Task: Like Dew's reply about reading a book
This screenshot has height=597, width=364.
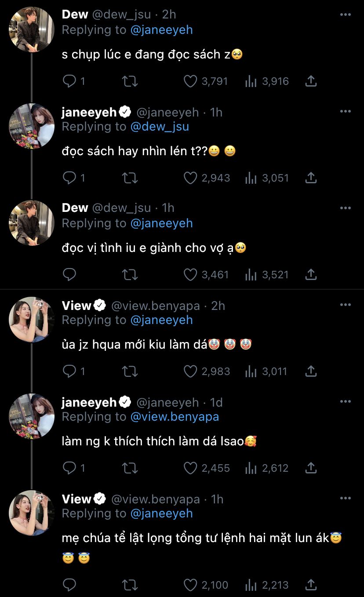Action: [190, 81]
